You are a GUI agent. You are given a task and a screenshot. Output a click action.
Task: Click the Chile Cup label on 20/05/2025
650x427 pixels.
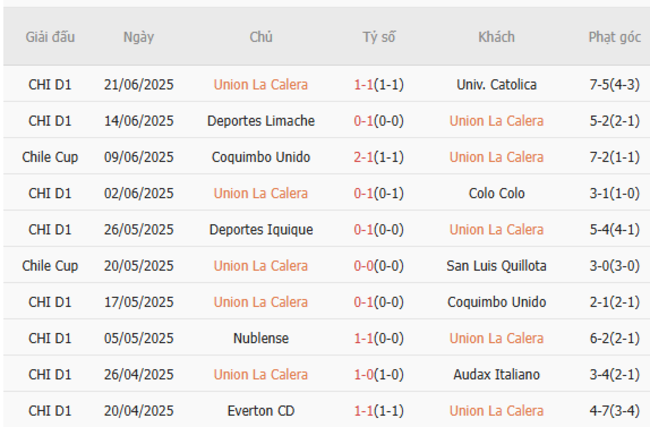[50, 266]
